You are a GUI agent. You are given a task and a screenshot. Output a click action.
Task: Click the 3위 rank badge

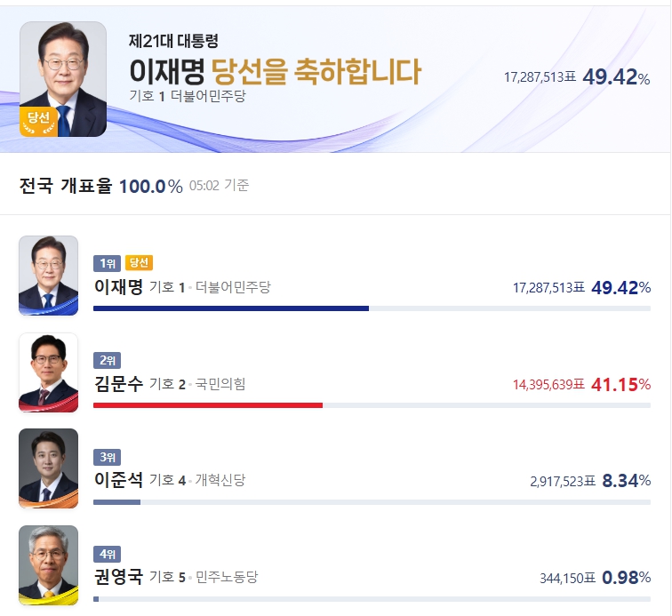[x=108, y=457]
